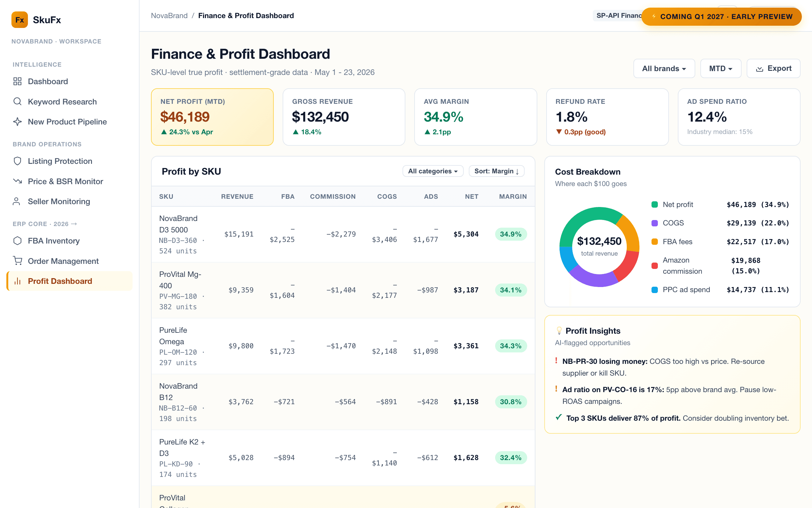Click the ProVital Mg-400 product name

pyautogui.click(x=180, y=280)
